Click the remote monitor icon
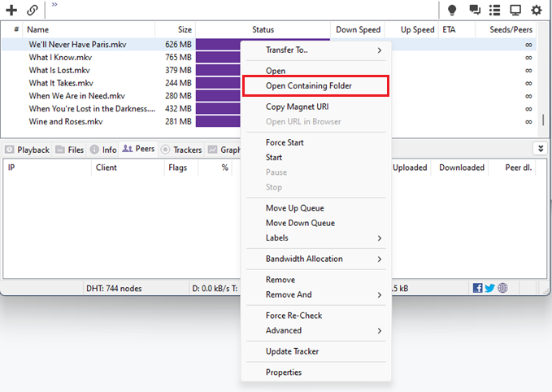The width and height of the screenshot is (552, 392). coord(515,10)
